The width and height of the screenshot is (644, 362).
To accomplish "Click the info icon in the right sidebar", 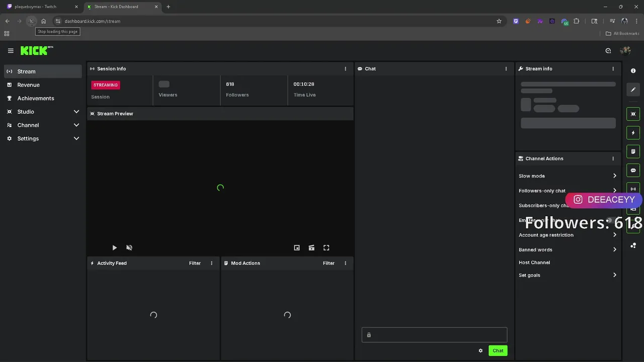I will click(x=633, y=71).
